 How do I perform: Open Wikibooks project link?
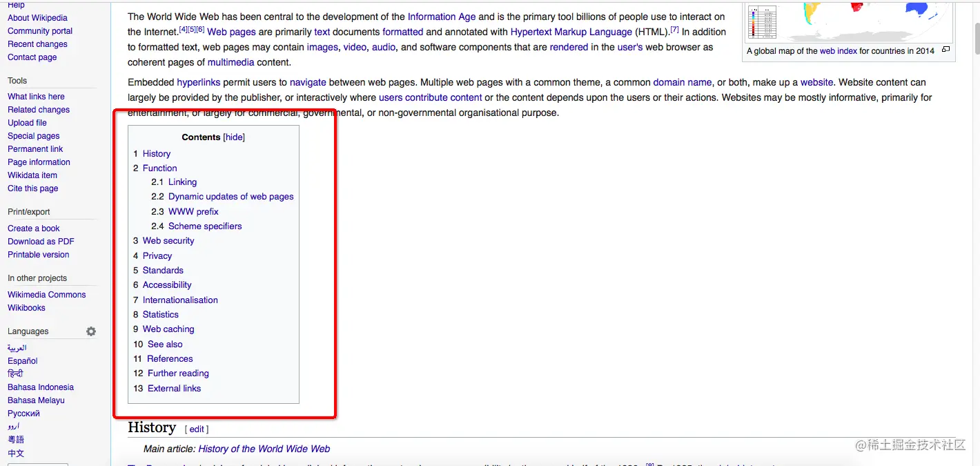[x=26, y=308]
